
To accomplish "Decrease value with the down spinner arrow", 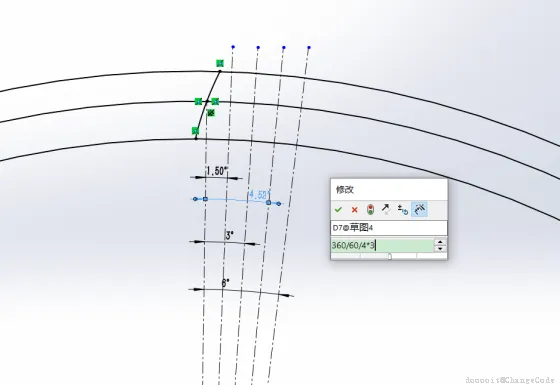I will 440,249.
